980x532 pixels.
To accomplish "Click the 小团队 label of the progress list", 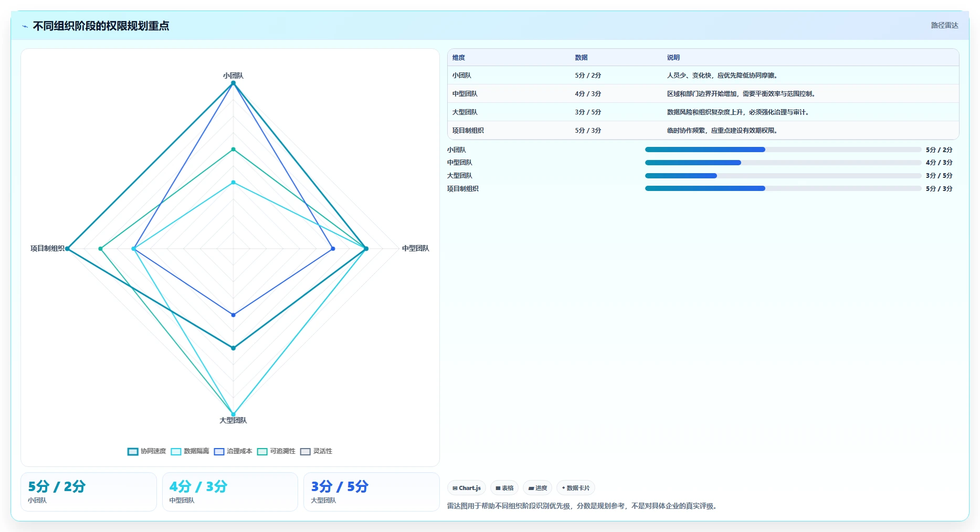I will coord(457,150).
